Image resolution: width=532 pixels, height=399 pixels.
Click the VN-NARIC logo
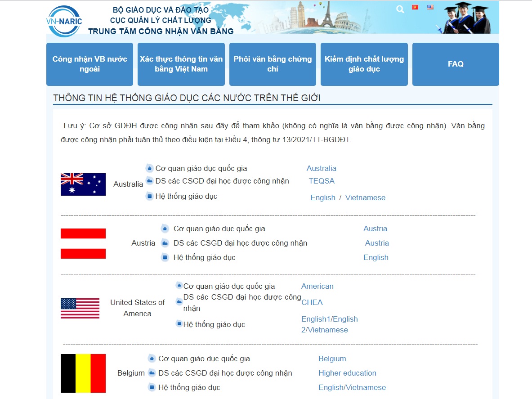click(64, 21)
